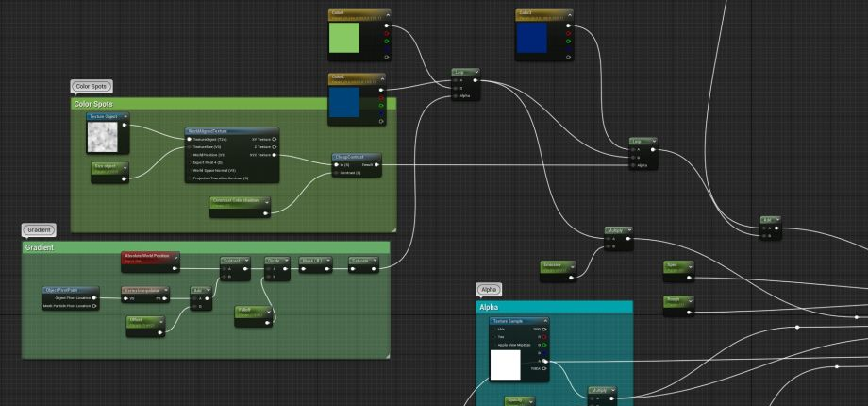Click the Color2 node blue swatch
Screen dimensions: 868x406
(x=343, y=102)
